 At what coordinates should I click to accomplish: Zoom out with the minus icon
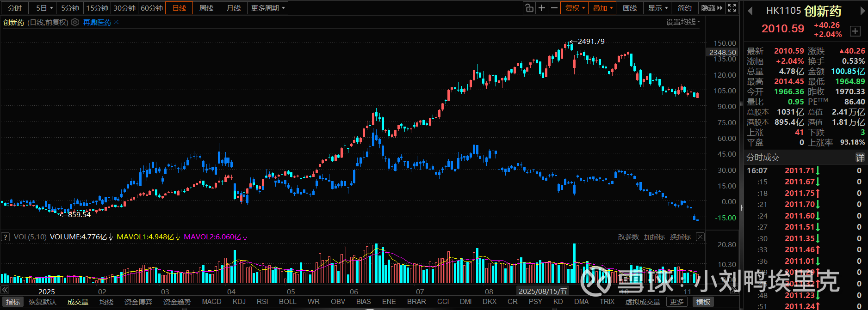tap(554, 8)
